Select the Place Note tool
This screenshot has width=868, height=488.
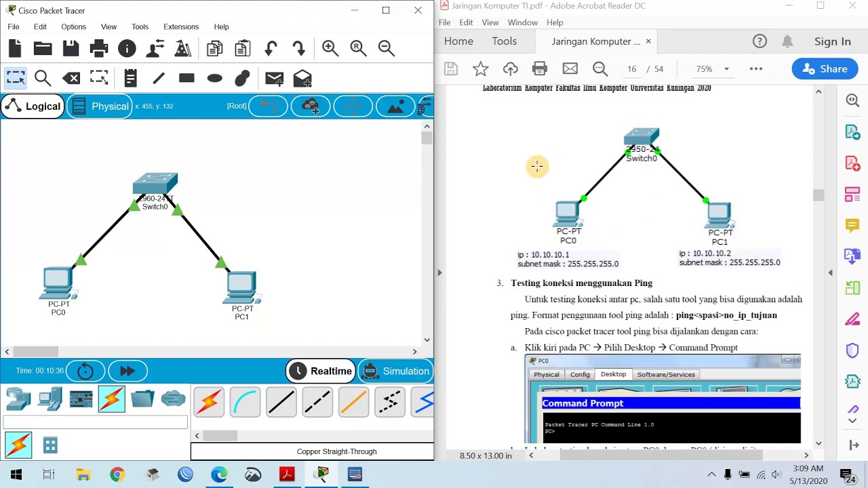pyautogui.click(x=130, y=79)
